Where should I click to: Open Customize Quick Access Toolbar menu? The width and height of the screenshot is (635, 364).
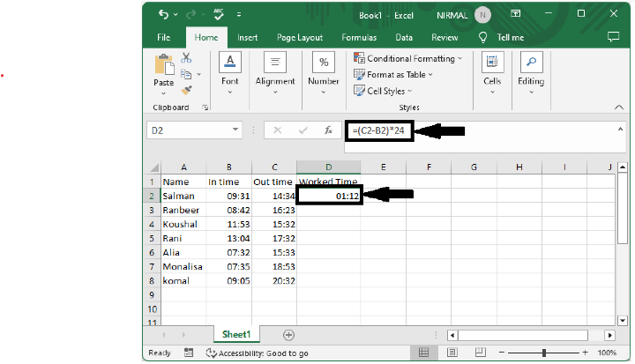coord(239,15)
